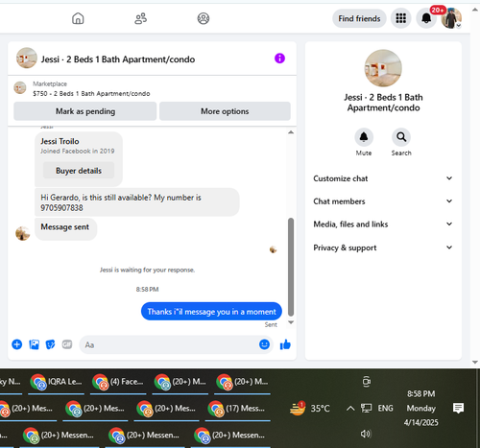Screen dimensions: 480x448
Task: Click the ENG language indicator
Action: pyautogui.click(x=385, y=408)
